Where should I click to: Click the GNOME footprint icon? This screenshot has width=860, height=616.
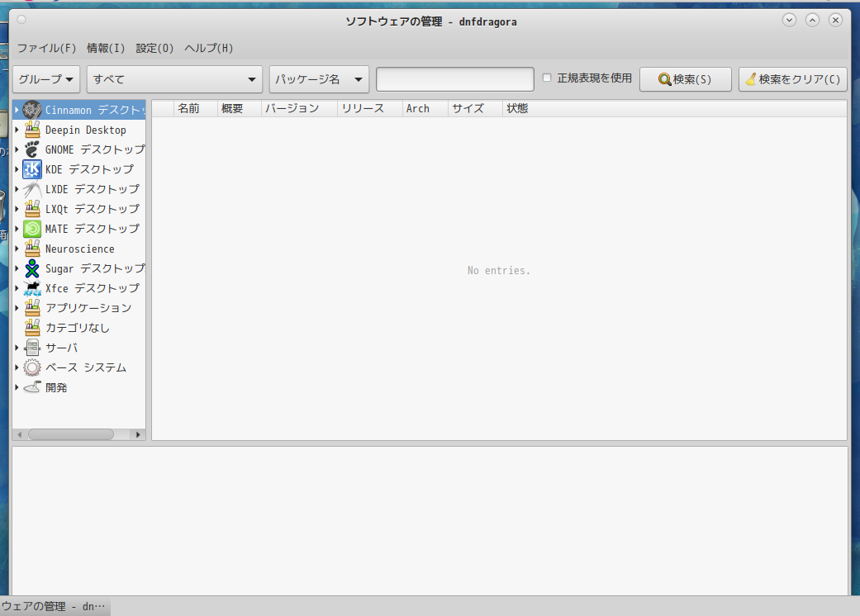coord(32,149)
